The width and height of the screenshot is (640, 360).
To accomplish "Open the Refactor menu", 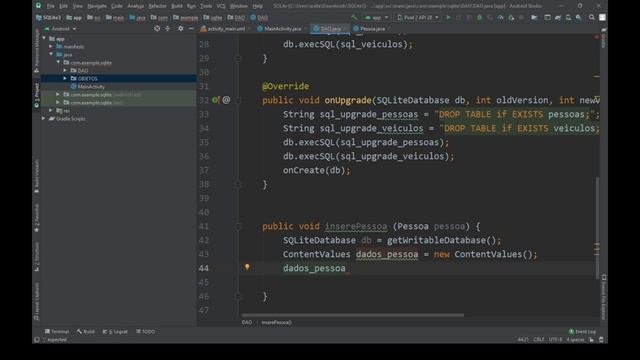I will (x=157, y=6).
